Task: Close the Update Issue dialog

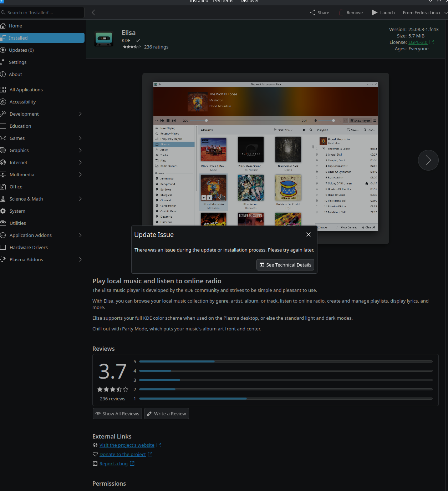Action: [309, 234]
